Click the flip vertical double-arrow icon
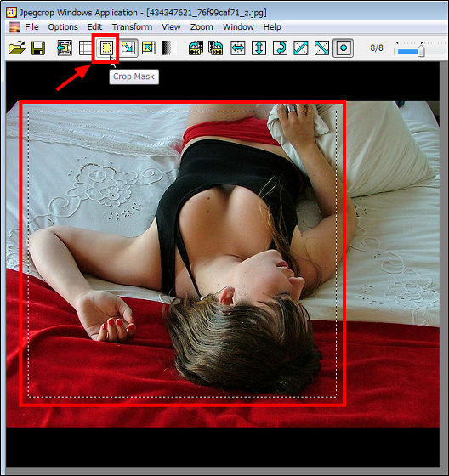The height and width of the screenshot is (476, 449). point(259,48)
